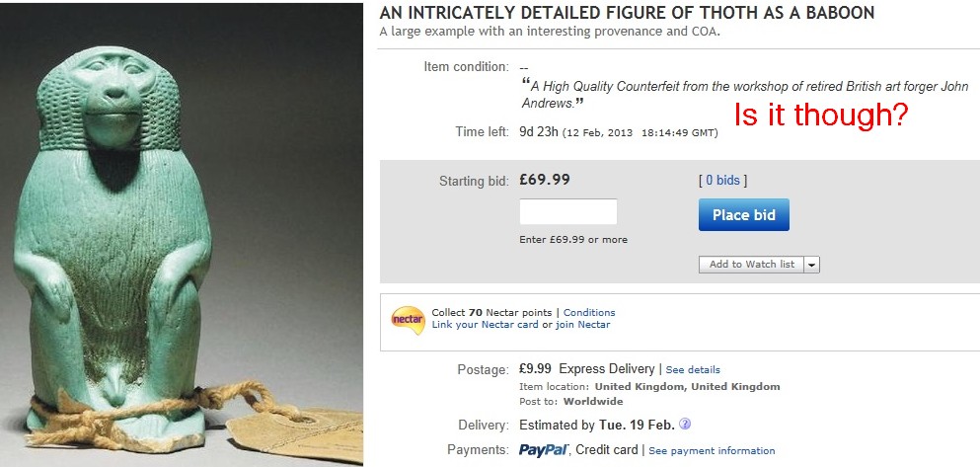This screenshot has width=980, height=467.
Task: Click the red "Is it though?" annotation
Action: (x=820, y=116)
